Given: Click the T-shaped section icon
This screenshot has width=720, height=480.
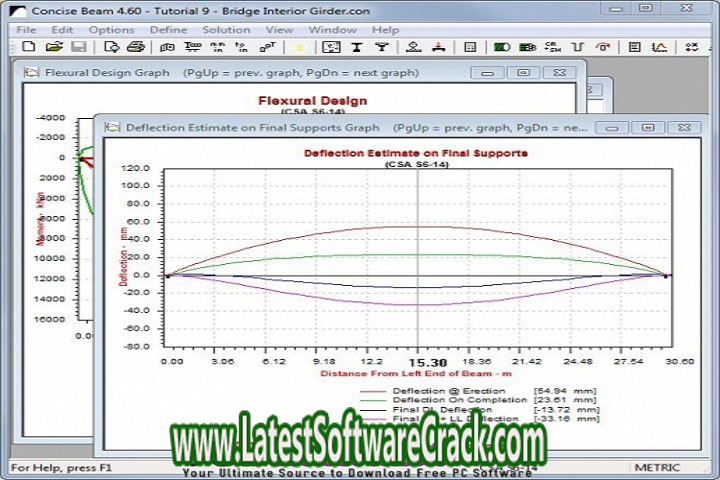Looking at the screenshot, I should [382, 47].
